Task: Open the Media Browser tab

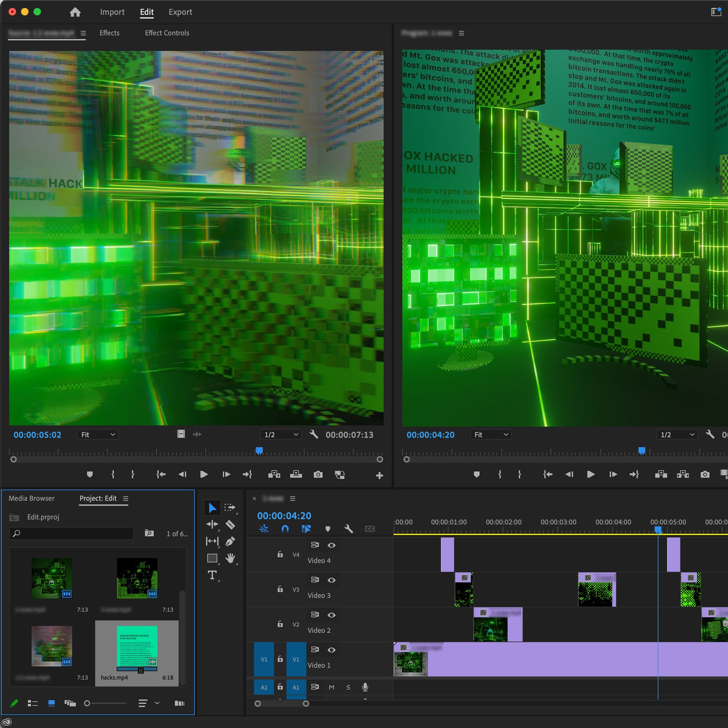Action: pyautogui.click(x=31, y=498)
